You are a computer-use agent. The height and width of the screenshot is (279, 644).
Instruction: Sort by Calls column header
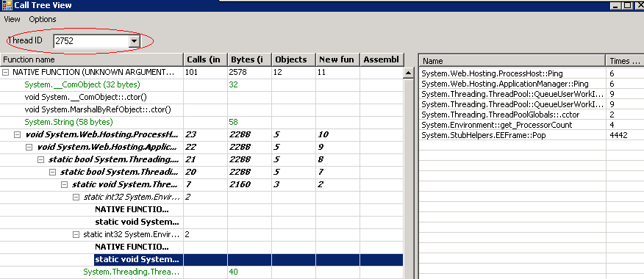205,59
